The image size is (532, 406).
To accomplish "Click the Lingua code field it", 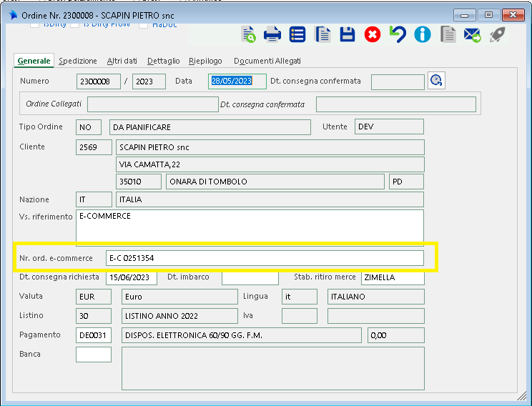I will 300,297.
